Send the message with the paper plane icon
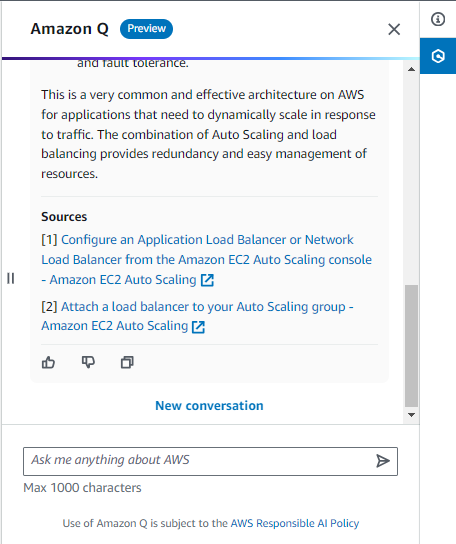Viewport: 456px width, 544px height. pos(383,461)
